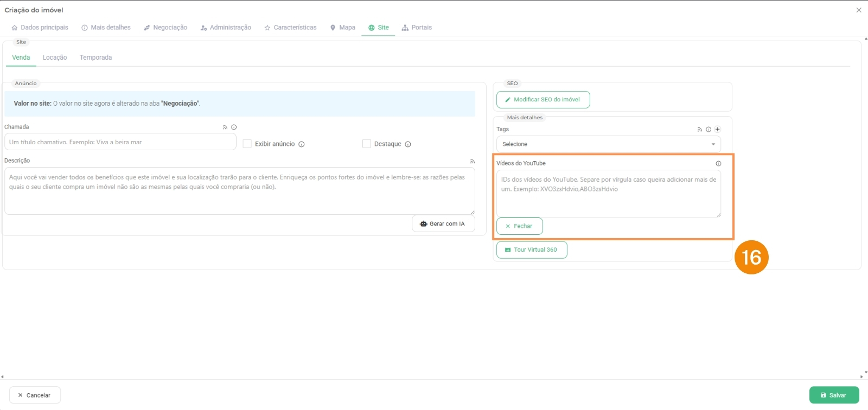Enable the Exibir anúncio checkbox
The height and width of the screenshot is (410, 868).
coord(247,144)
